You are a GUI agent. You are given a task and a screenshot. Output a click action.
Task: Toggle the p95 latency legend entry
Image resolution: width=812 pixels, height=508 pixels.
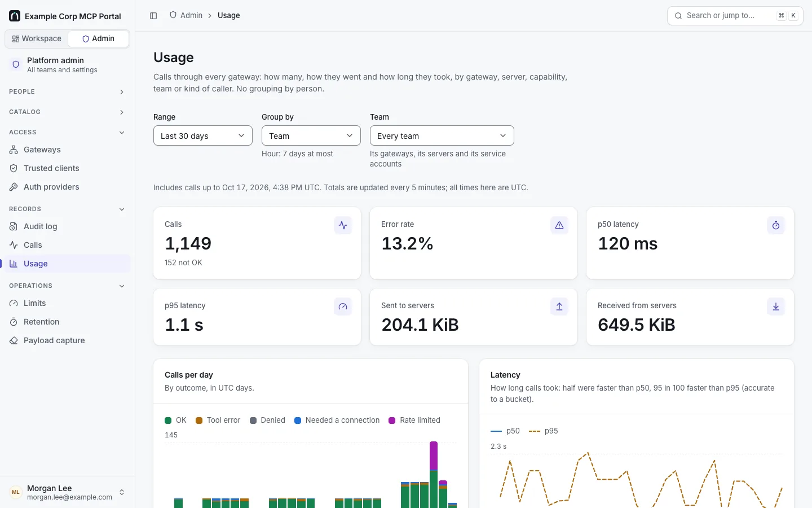click(x=544, y=431)
